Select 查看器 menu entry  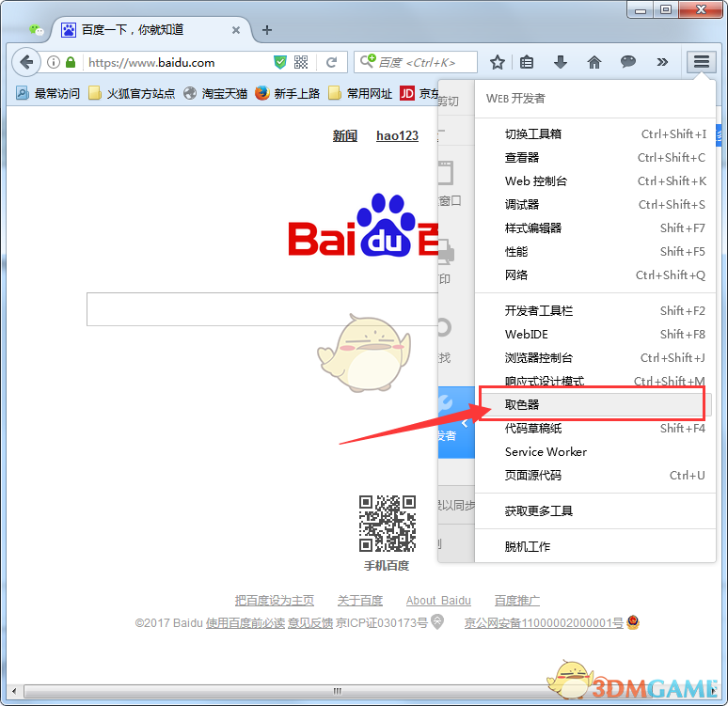coord(594,158)
